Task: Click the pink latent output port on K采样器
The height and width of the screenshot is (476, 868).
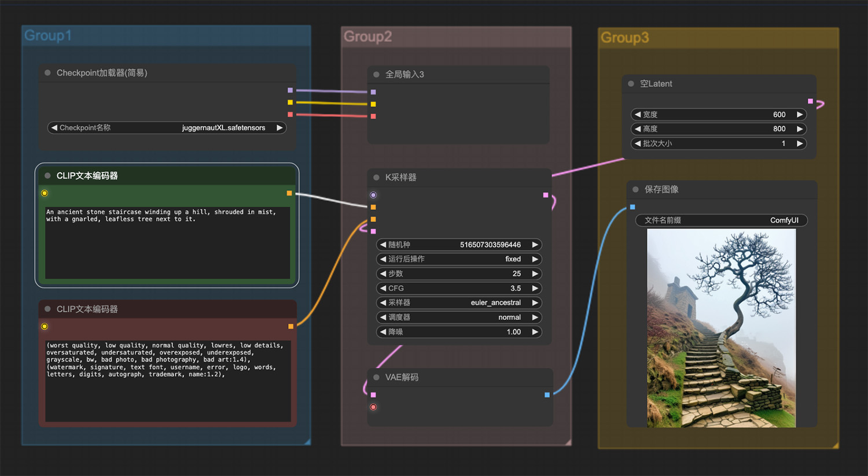Action: 545,195
